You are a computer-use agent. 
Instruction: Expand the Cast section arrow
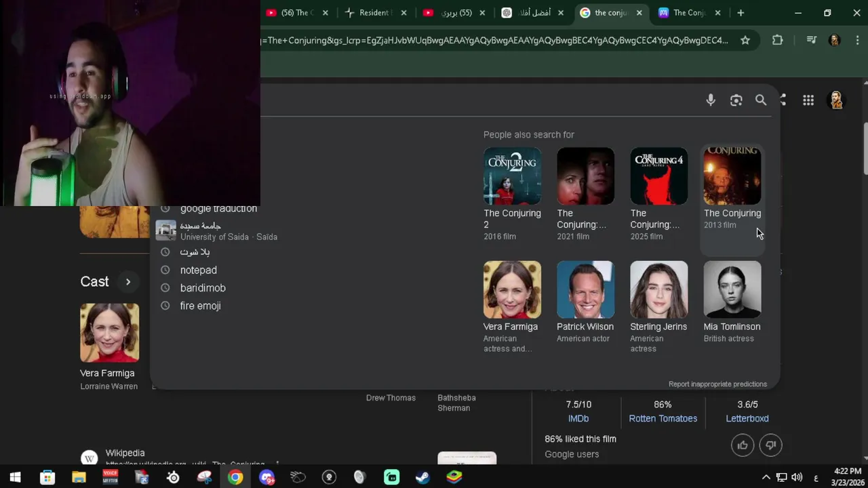pyautogui.click(x=127, y=281)
